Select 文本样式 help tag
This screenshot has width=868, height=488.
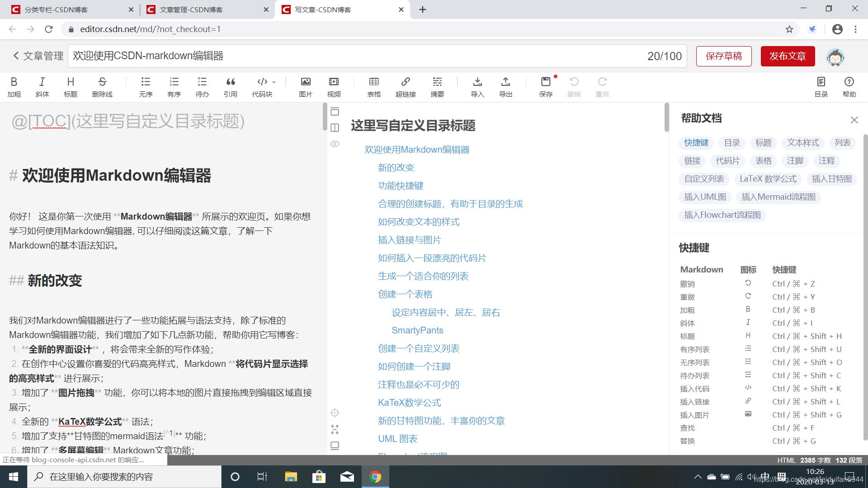pyautogui.click(x=803, y=143)
